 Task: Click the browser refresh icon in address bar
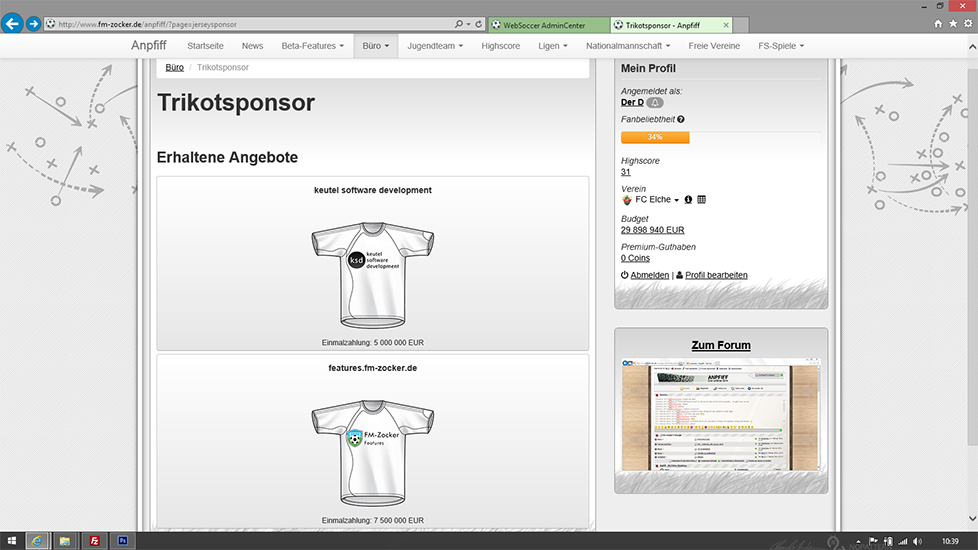[494, 23]
